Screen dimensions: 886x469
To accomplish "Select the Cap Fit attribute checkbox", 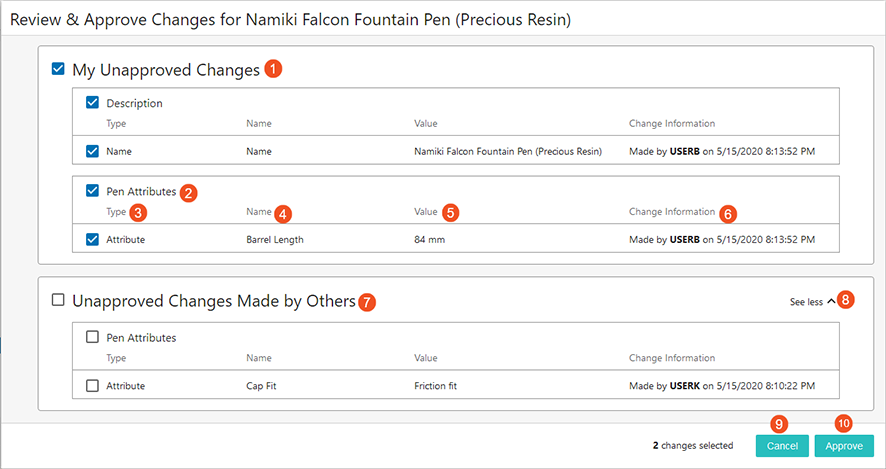I will [x=93, y=385].
